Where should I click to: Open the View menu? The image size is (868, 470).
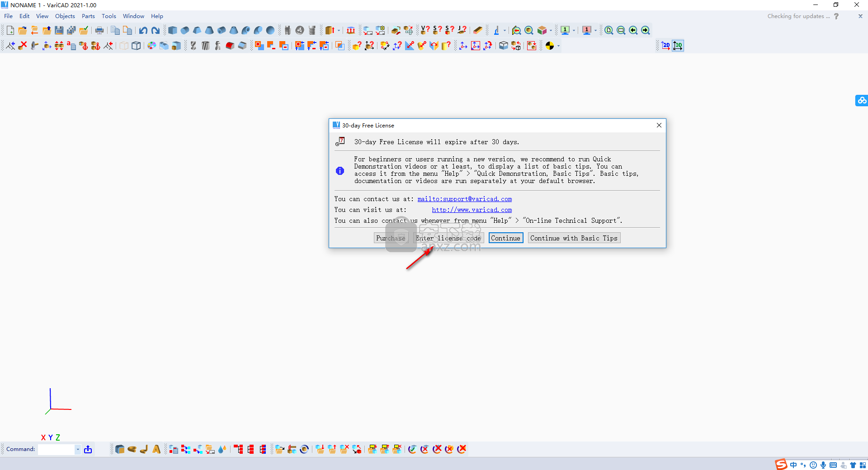pyautogui.click(x=42, y=16)
